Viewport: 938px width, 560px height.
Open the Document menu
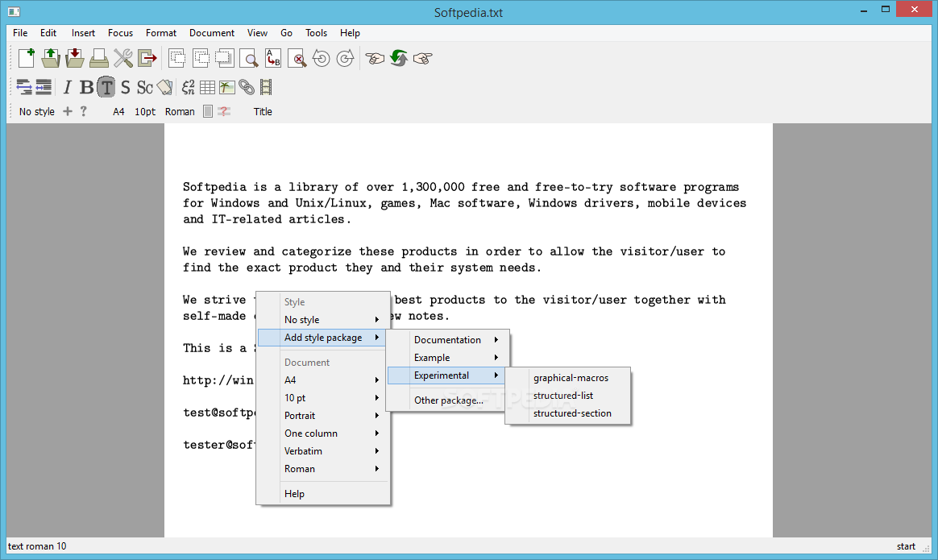coord(212,33)
